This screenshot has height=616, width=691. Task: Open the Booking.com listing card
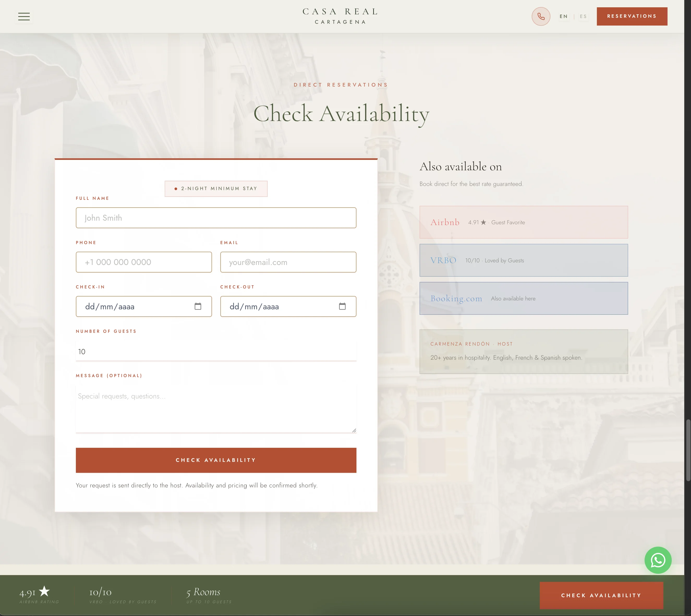pos(524,298)
